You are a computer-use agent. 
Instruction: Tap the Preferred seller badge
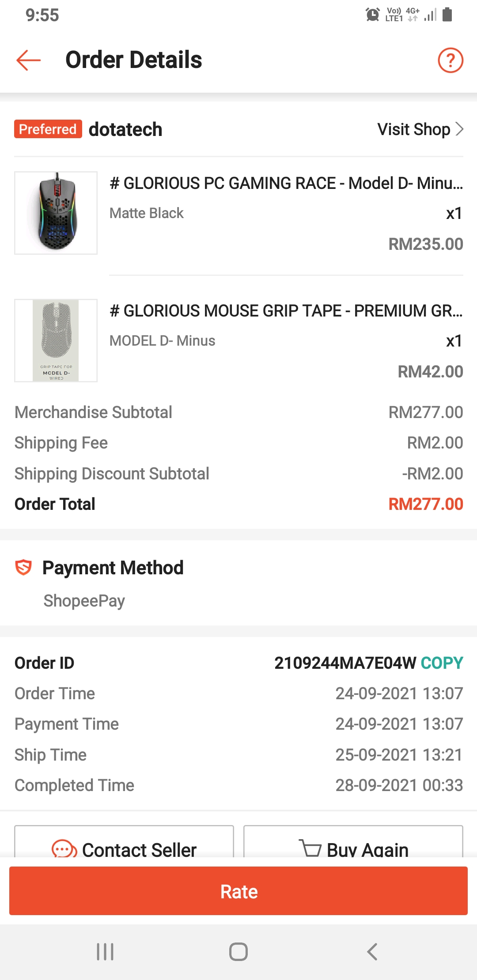coord(48,129)
